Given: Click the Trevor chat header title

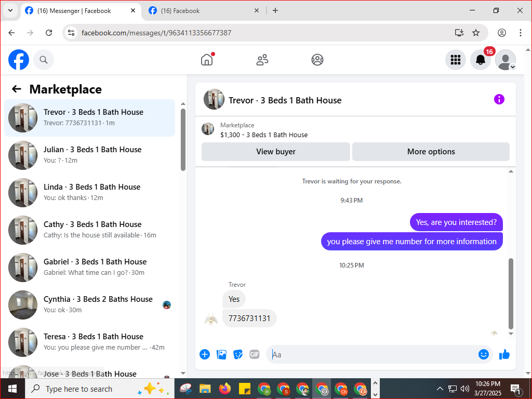Looking at the screenshot, I should click(285, 100).
